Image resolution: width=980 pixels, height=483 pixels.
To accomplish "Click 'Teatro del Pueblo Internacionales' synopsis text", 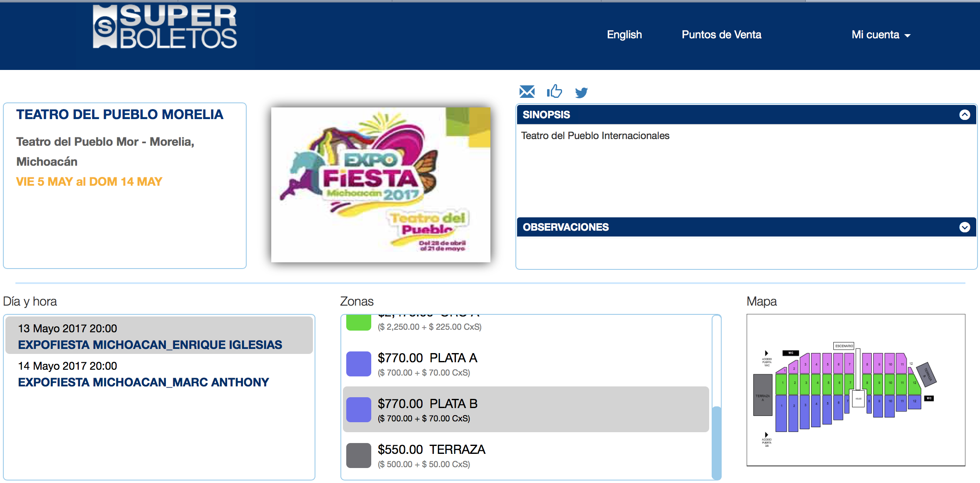I will (595, 136).
